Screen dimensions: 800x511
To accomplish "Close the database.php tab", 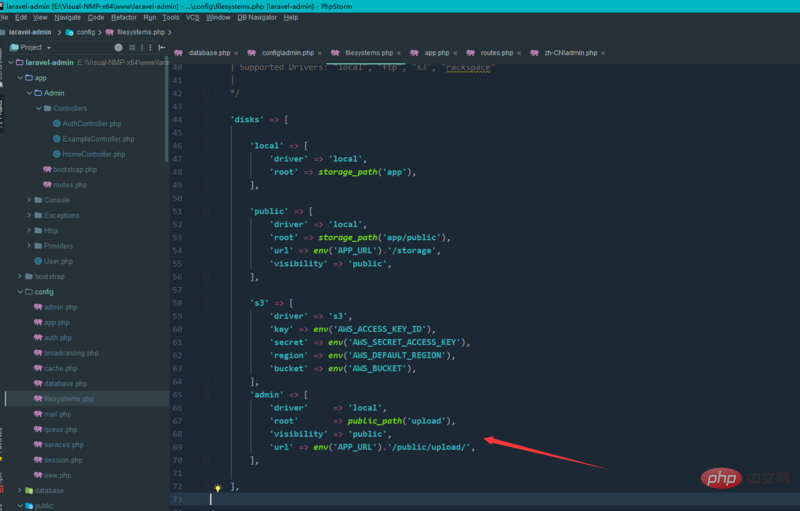I will [x=236, y=54].
